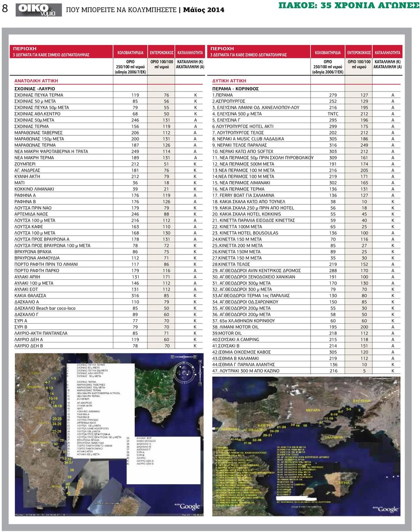
Task: Select row 38. ΛΙΜΑΝΙ MOTOR OIL
Action: tap(305, 327)
